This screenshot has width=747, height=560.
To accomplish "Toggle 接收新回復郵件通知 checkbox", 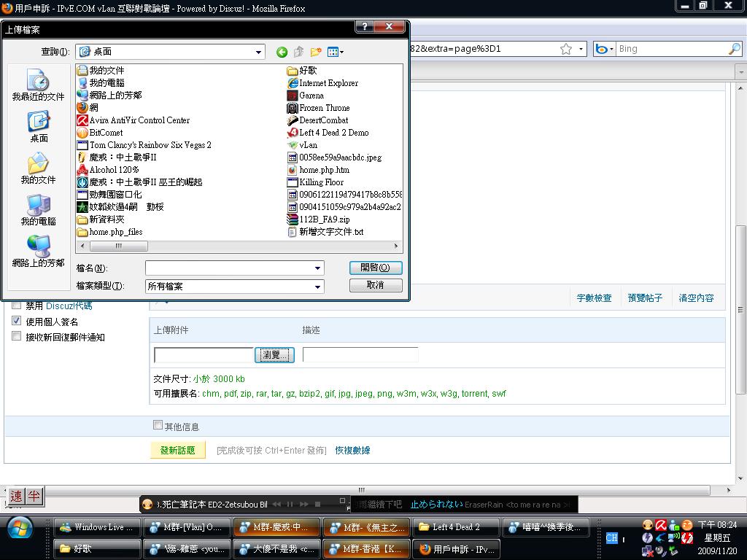I will pyautogui.click(x=17, y=336).
